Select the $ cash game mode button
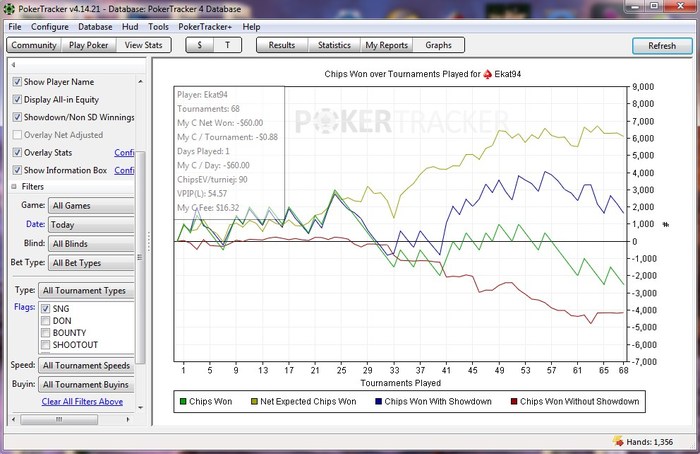Image resolution: width=700 pixels, height=454 pixels. 200,45
